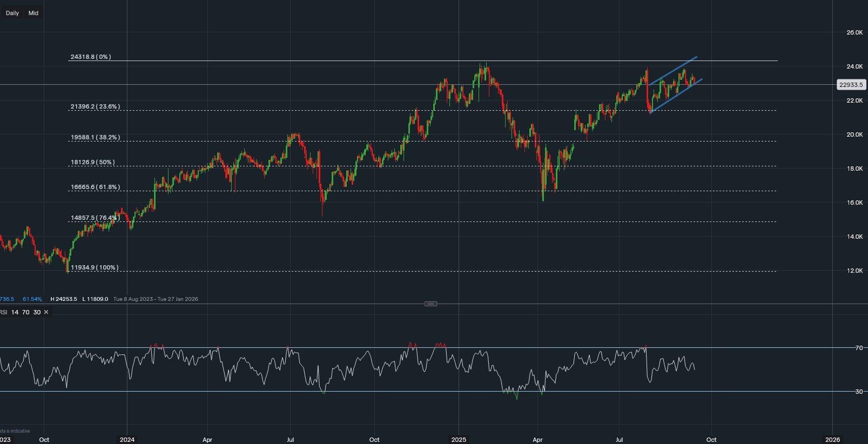
Task: Select the 24318.8 (0%) Fibonacci label
Action: coord(91,57)
